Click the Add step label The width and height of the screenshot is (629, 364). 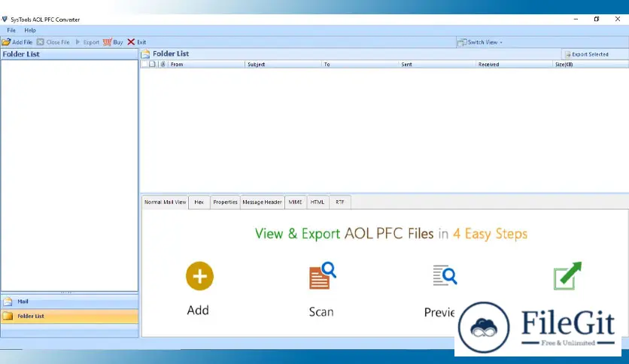pyautogui.click(x=198, y=310)
